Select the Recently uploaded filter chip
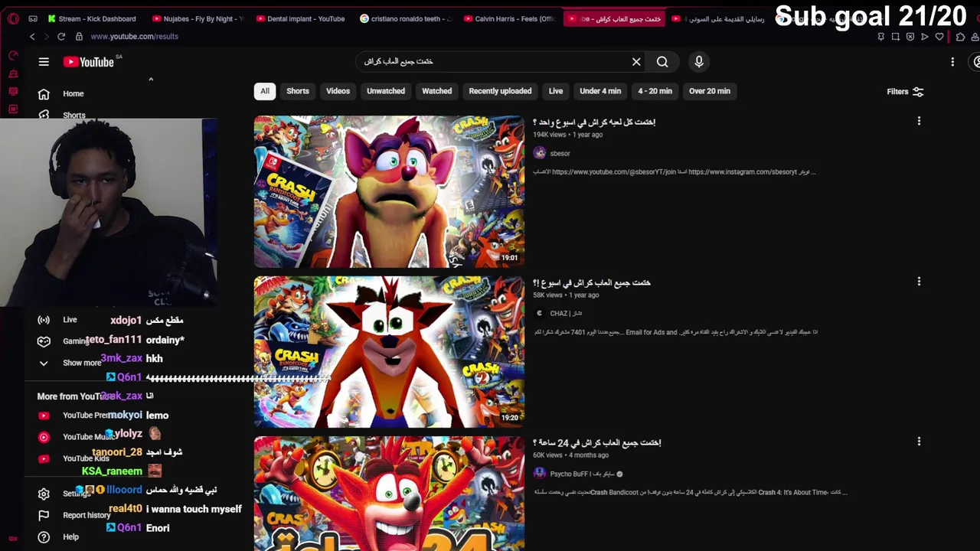Viewport: 980px width, 551px height. pyautogui.click(x=500, y=91)
